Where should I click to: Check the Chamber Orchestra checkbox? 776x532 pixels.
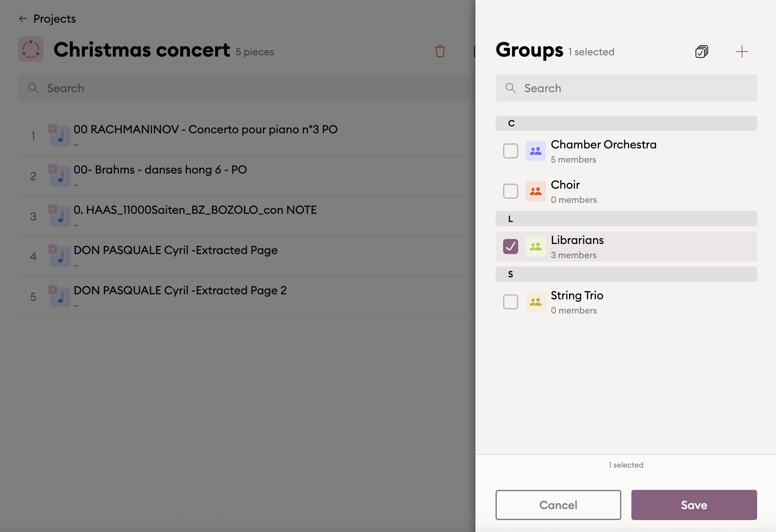(510, 151)
